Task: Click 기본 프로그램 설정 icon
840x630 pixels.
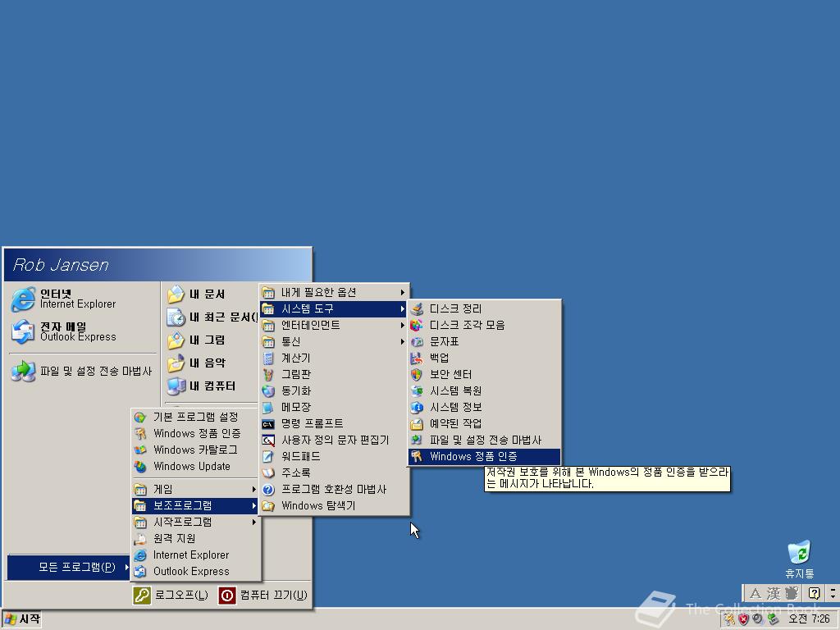Action: (140, 418)
